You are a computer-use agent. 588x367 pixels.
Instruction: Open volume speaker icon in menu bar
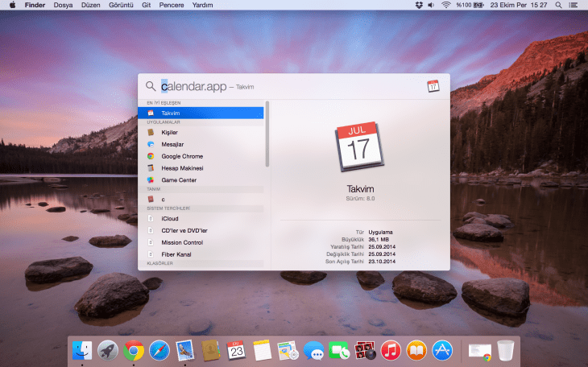431,5
